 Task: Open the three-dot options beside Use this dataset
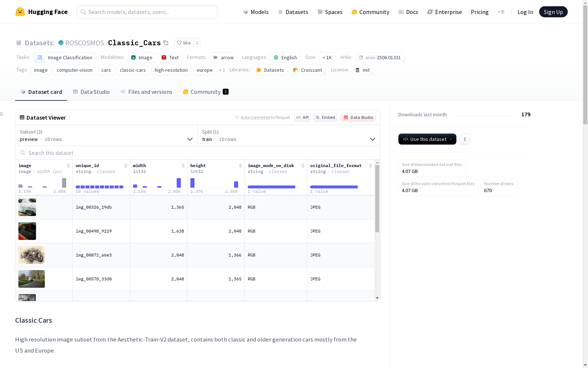click(x=465, y=139)
